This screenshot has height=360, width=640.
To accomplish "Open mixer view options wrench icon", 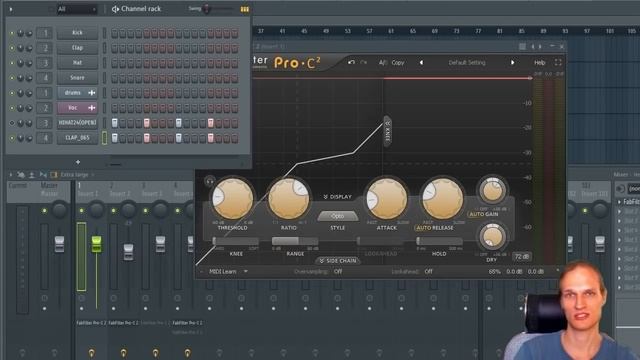I will pyautogui.click(x=20, y=175).
